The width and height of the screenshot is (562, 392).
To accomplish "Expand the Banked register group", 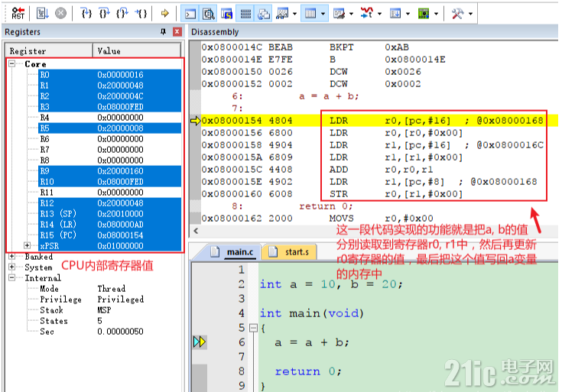I will click(11, 256).
